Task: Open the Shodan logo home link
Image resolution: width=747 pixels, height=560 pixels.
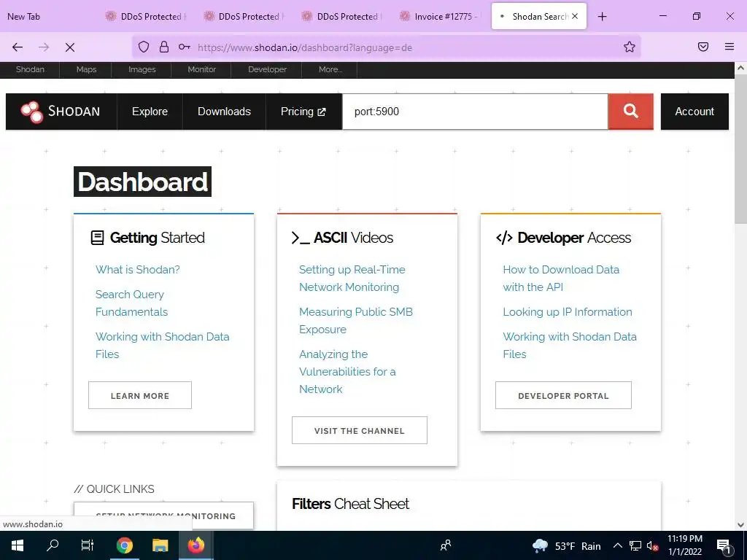Action: (x=61, y=112)
